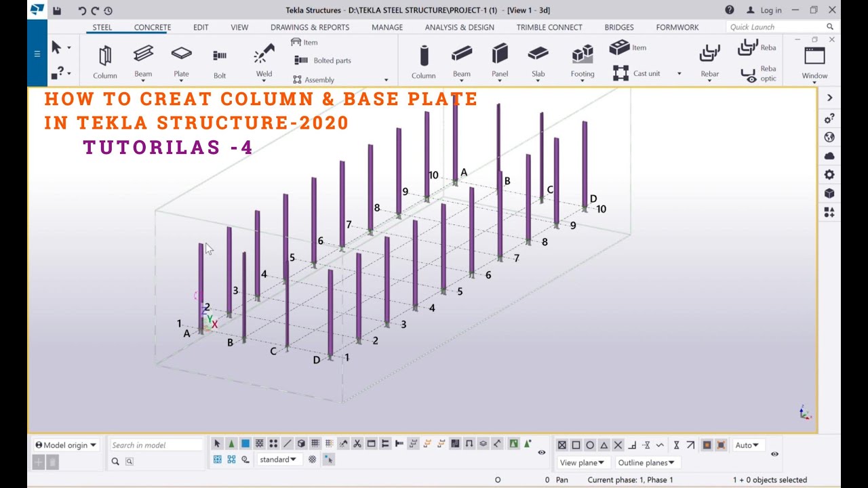Click Log in at the top right
The image size is (868, 488).
click(x=764, y=10)
